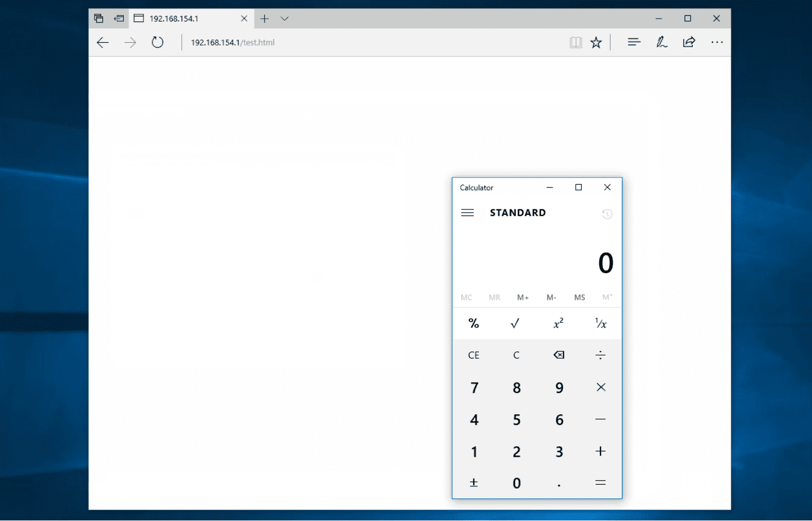Click digit 2 on Calculator keypad
The height and width of the screenshot is (521, 812).
pyautogui.click(x=516, y=451)
